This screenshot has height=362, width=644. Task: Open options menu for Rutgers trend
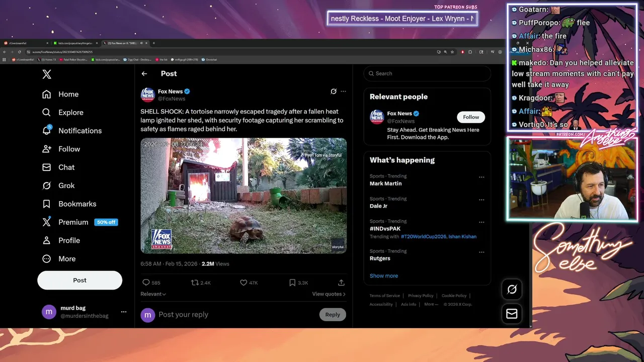(x=481, y=252)
